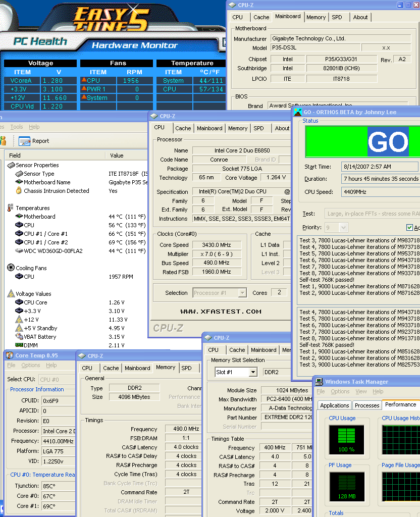Open the Mainboard tab in the CPU-Z Memory Slot Selection window
The height and width of the screenshot is (517, 420).
264,350
